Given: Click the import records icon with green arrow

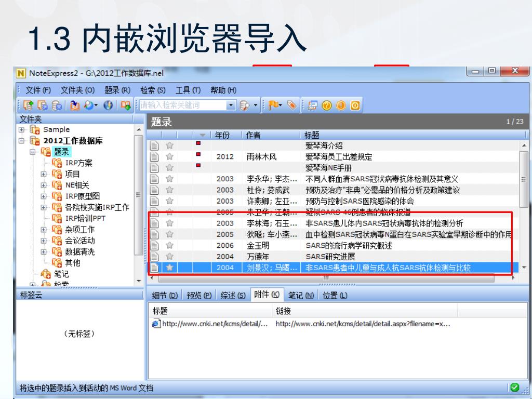Looking at the screenshot, I should [126, 105].
